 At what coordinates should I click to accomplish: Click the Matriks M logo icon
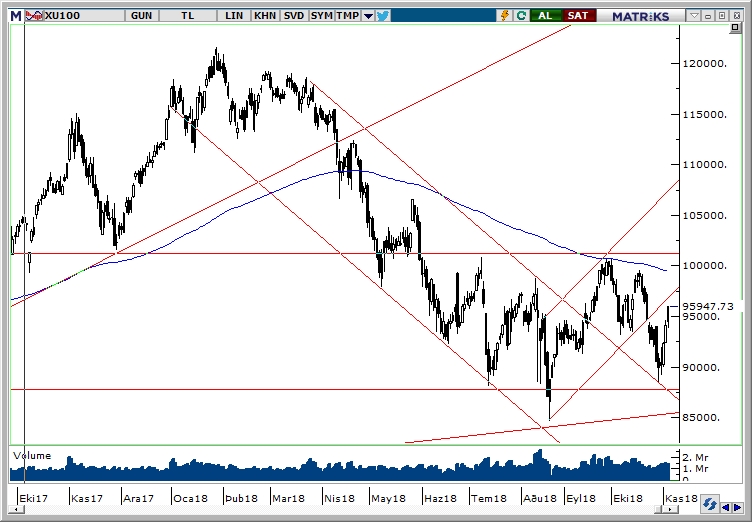pos(16,16)
